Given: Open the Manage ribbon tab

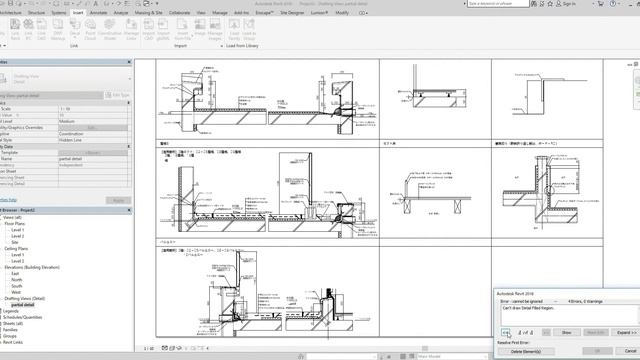Looking at the screenshot, I should pos(220,13).
